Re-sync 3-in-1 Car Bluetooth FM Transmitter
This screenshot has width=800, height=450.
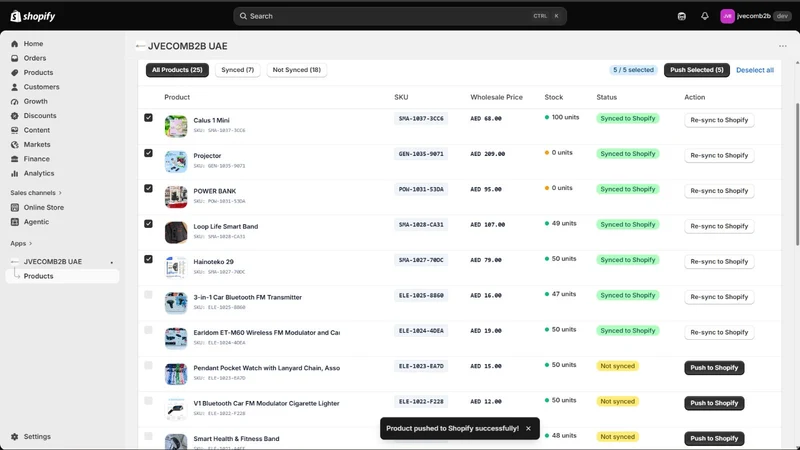[x=719, y=297]
